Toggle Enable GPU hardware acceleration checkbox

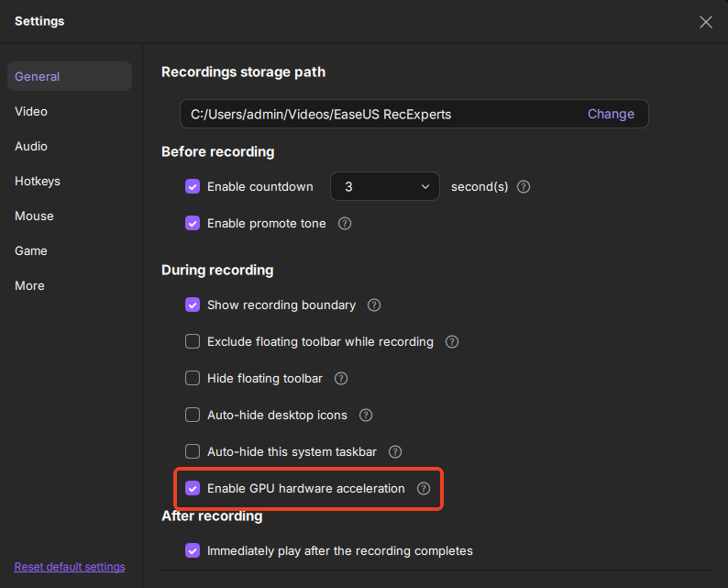[193, 488]
